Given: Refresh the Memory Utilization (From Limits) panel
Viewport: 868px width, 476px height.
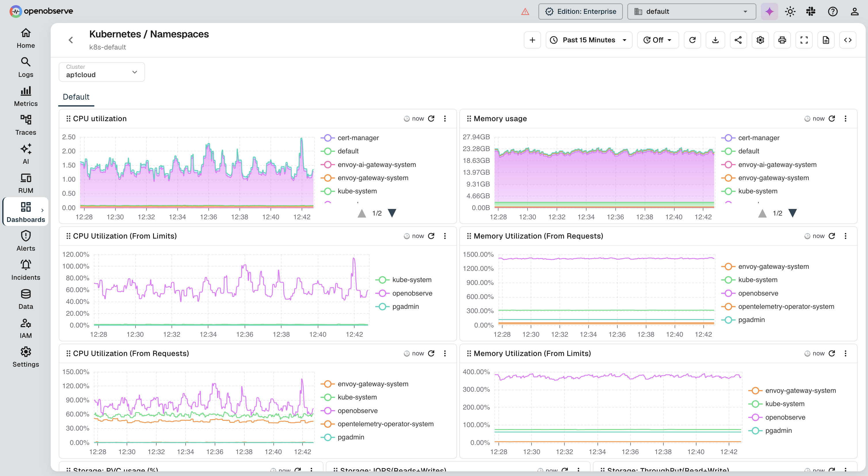Looking at the screenshot, I should (x=832, y=353).
